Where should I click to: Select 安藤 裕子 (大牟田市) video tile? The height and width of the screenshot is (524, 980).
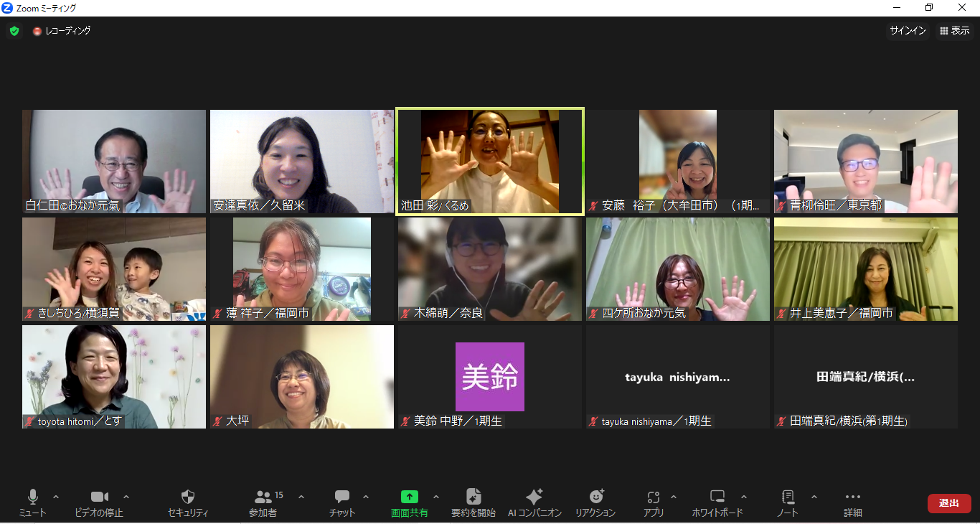pyautogui.click(x=678, y=162)
